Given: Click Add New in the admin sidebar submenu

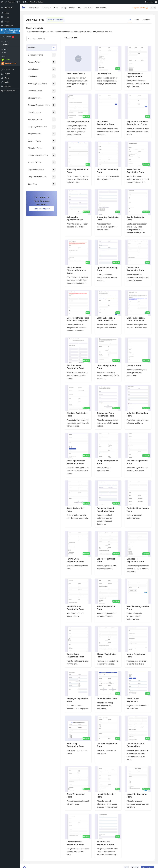Looking at the screenshot, I should tap(5, 45).
